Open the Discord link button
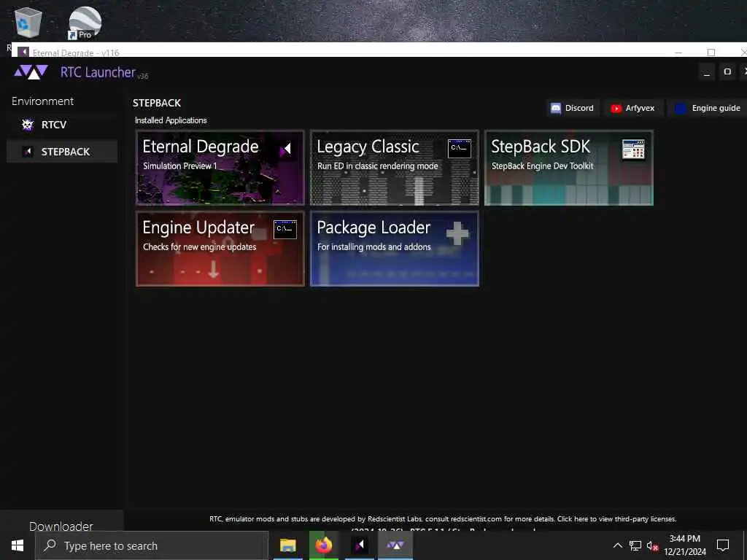 click(x=573, y=108)
